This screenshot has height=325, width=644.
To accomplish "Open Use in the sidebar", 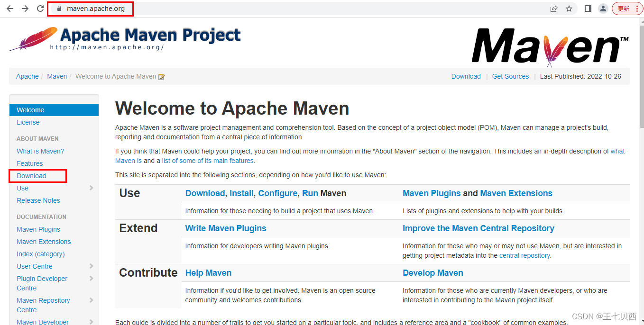I will [x=22, y=188].
